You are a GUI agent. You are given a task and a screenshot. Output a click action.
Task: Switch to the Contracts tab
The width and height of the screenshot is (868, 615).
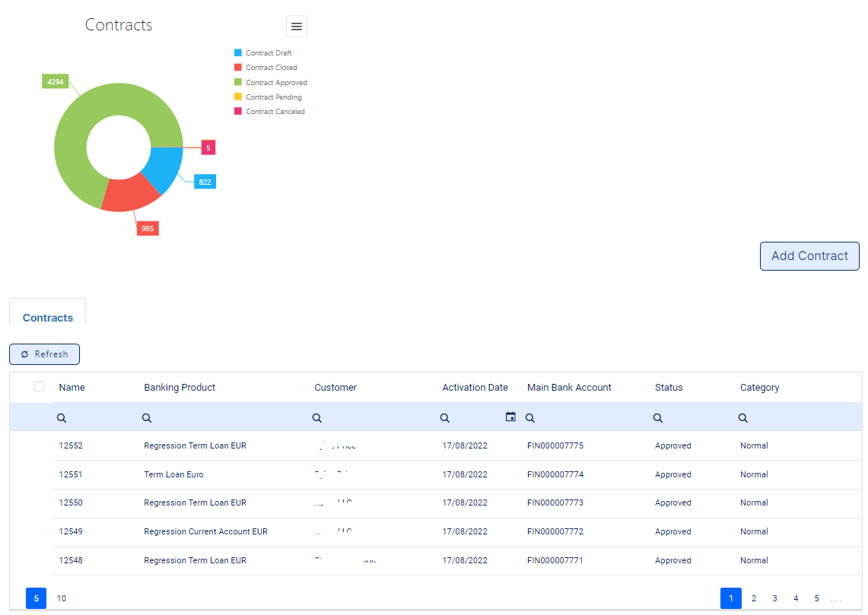pos(48,318)
